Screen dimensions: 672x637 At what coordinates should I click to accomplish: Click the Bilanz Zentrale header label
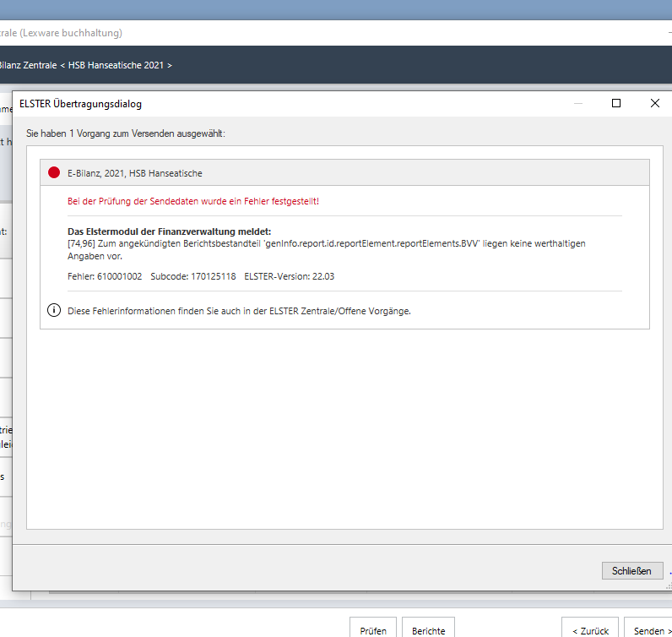28,65
